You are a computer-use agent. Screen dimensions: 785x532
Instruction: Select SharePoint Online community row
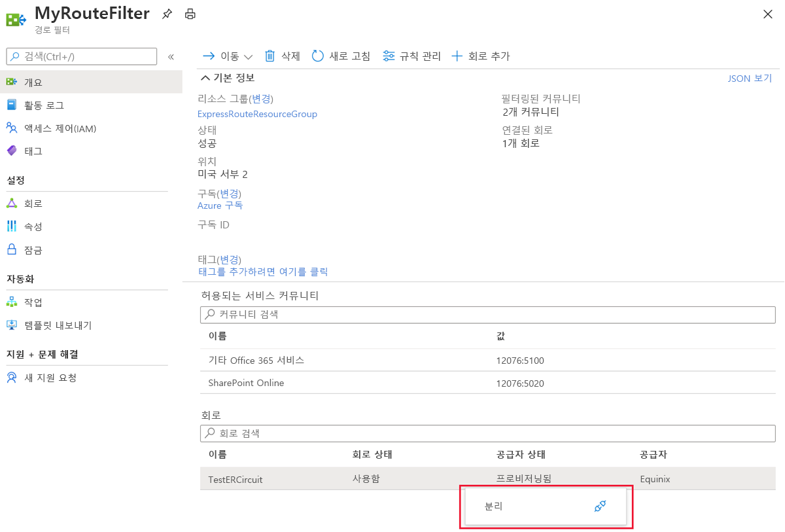point(487,383)
